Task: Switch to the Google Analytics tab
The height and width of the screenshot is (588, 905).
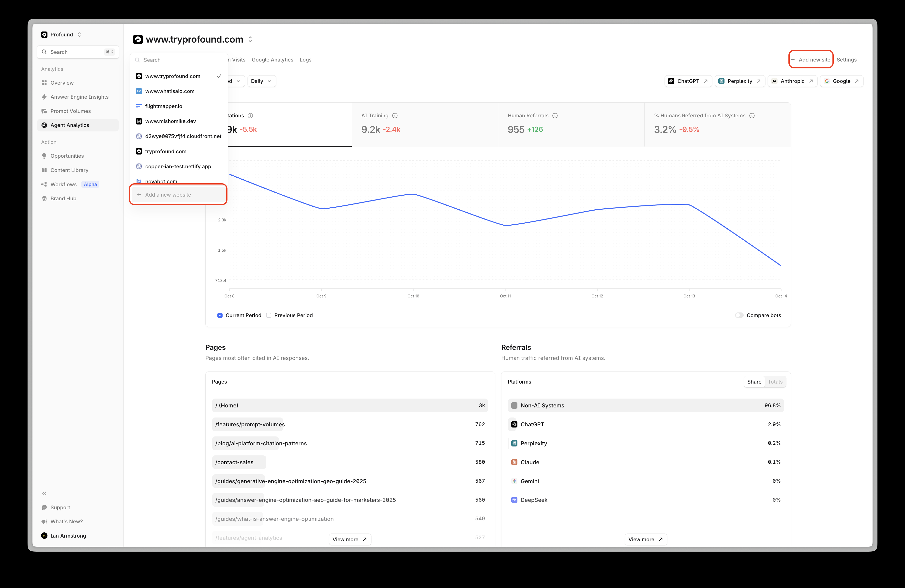Action: click(x=272, y=60)
